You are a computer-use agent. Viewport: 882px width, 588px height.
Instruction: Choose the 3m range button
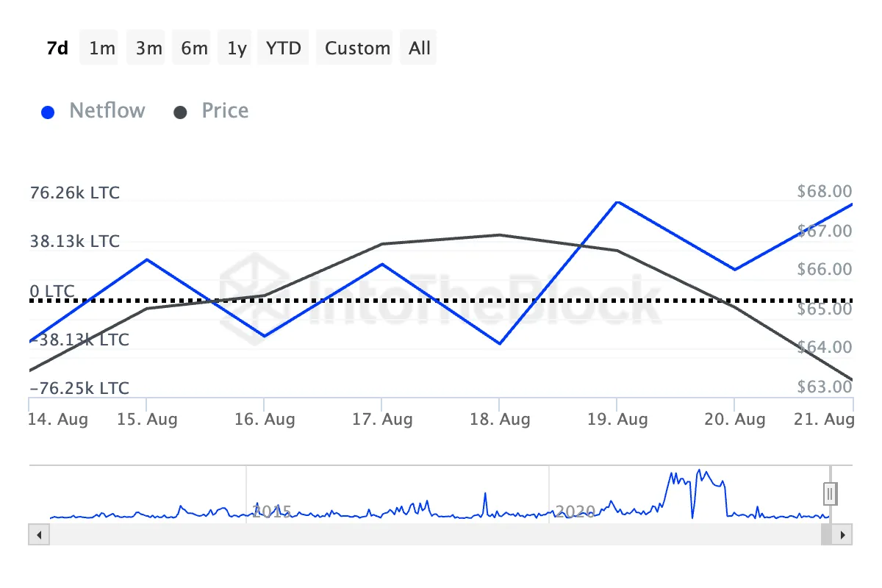(x=148, y=49)
